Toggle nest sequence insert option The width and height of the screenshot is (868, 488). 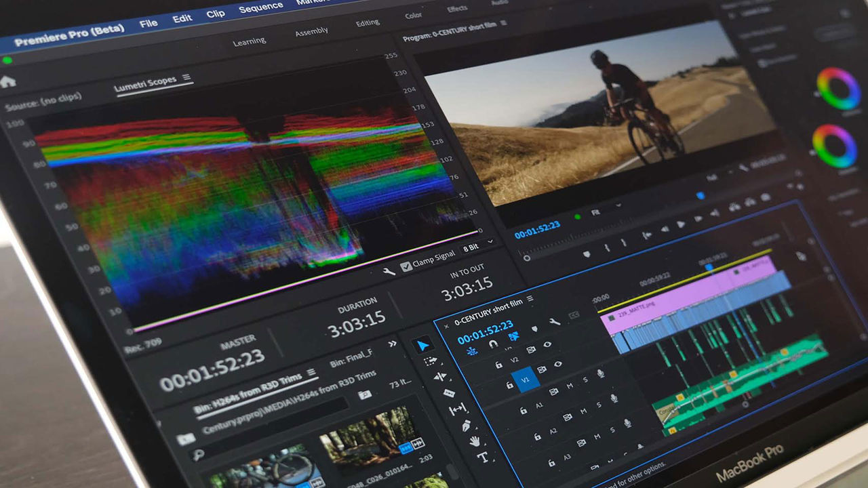[472, 351]
